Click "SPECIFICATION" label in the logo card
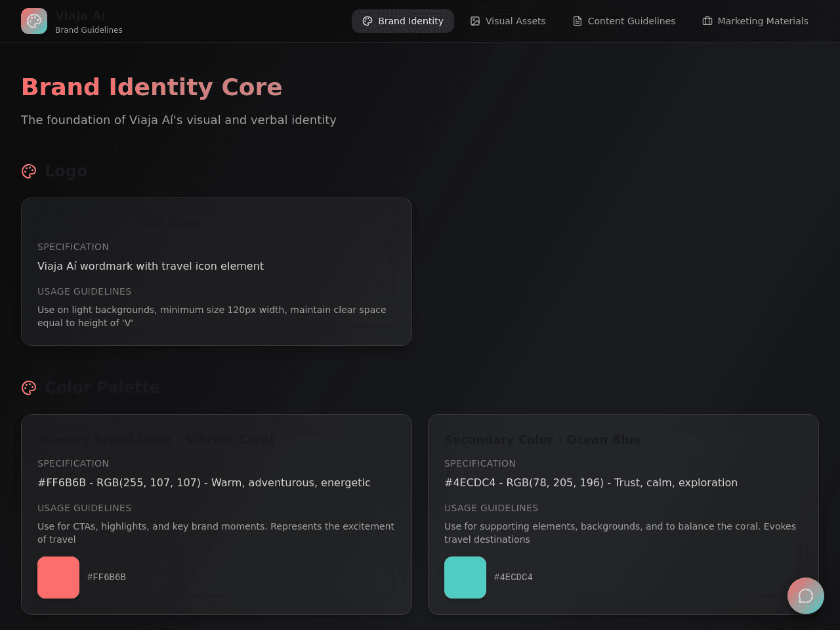840x630 pixels. pyautogui.click(x=73, y=247)
